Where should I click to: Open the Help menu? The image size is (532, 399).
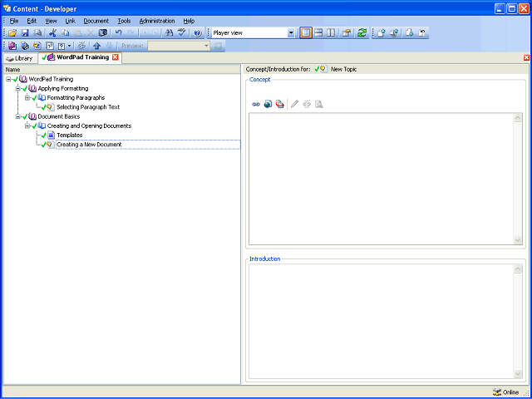tap(189, 21)
